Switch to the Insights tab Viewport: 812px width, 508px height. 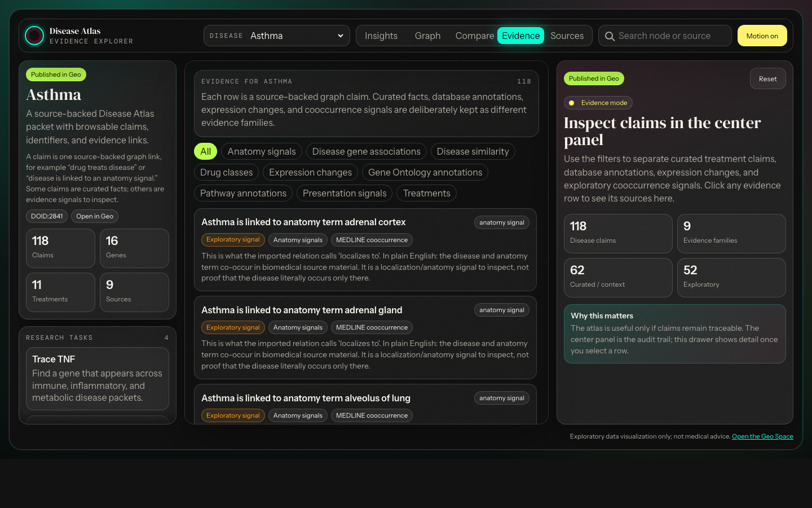coord(381,36)
